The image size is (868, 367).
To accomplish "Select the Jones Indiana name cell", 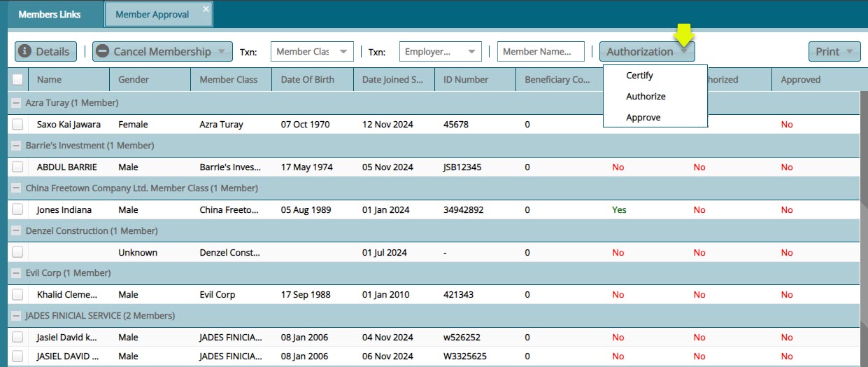I will pos(64,209).
